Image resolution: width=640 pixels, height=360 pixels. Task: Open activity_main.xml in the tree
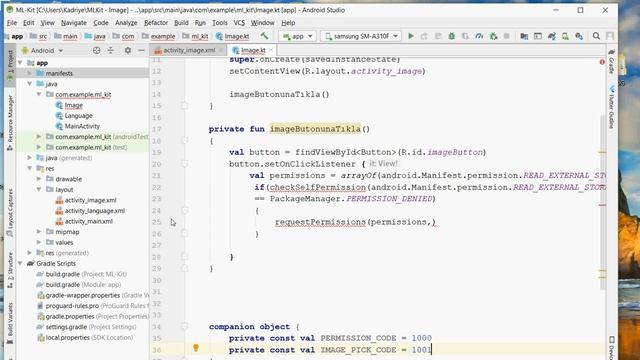tap(89, 221)
